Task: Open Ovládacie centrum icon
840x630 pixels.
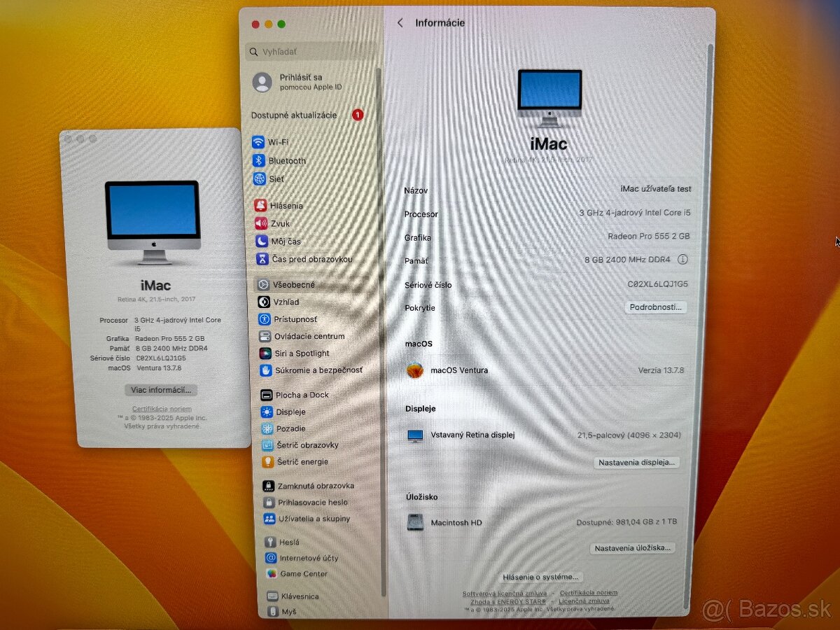Action: [x=265, y=336]
